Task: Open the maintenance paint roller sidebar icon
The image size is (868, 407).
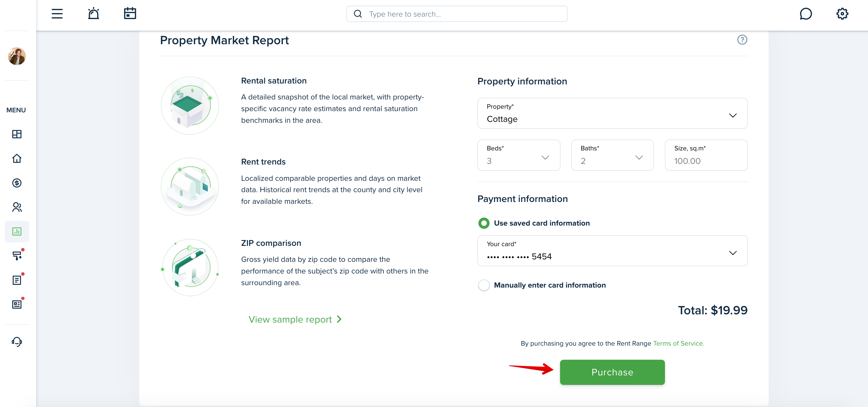Action: pos(17,256)
